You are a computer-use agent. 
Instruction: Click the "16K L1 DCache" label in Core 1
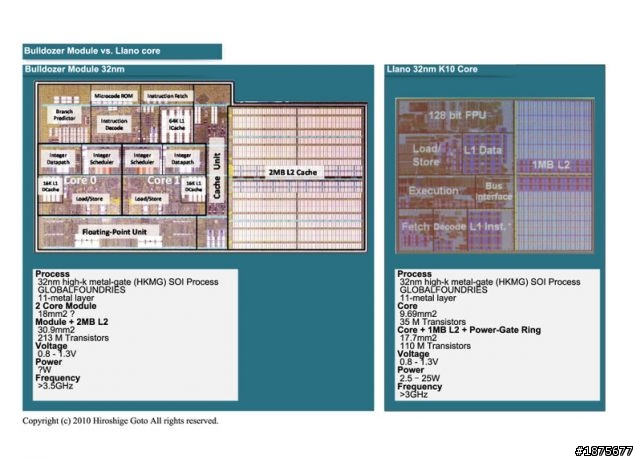point(193,186)
